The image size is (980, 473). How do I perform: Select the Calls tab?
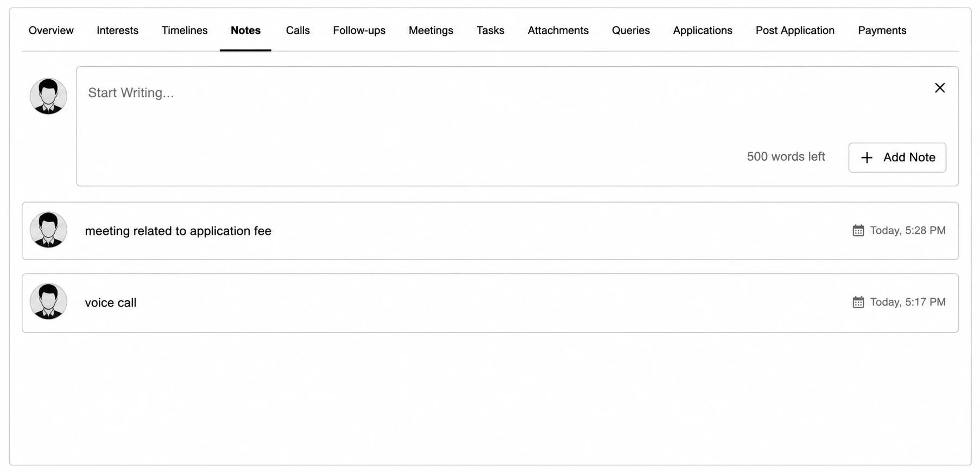pos(298,30)
